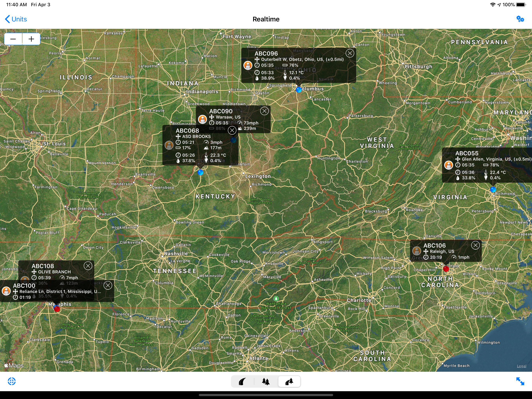Close the ABC068 callout
This screenshot has width=532, height=399.
(232, 130)
